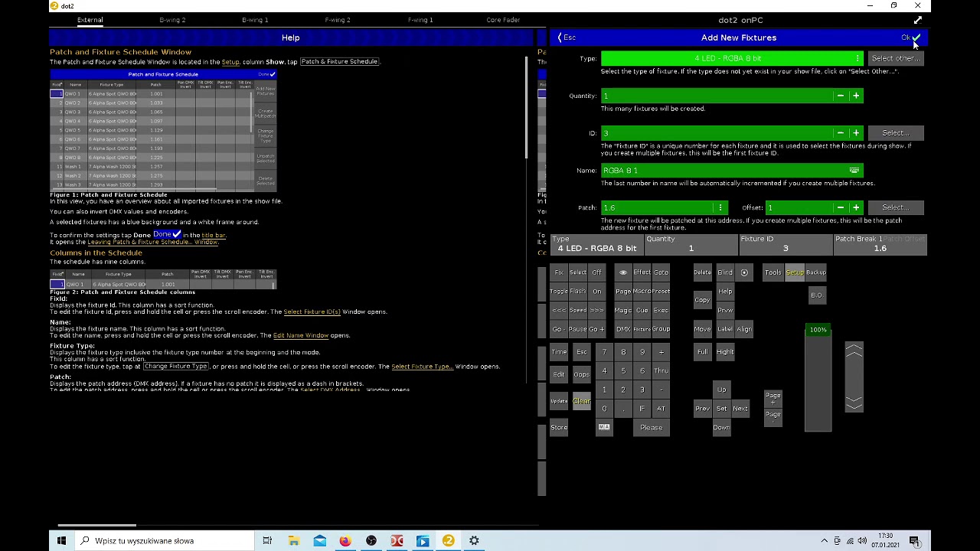Increase Offset with plus button
The height and width of the screenshot is (551, 980).
[x=856, y=207]
